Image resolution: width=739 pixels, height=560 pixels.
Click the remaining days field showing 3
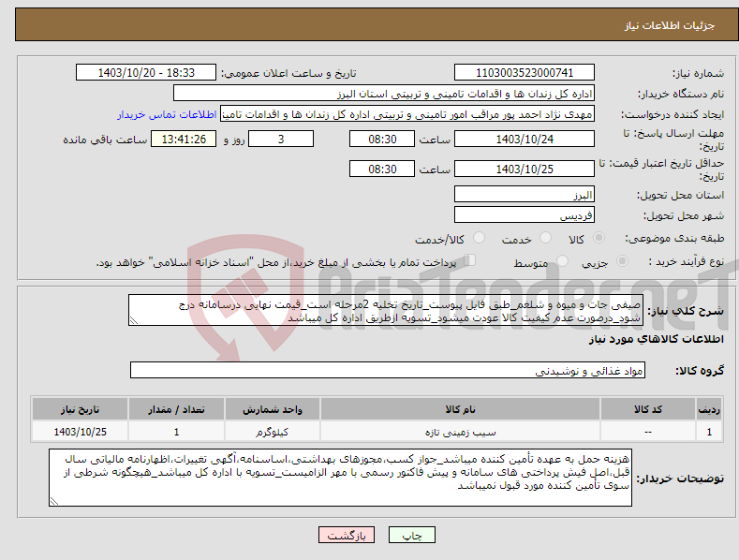tap(281, 139)
